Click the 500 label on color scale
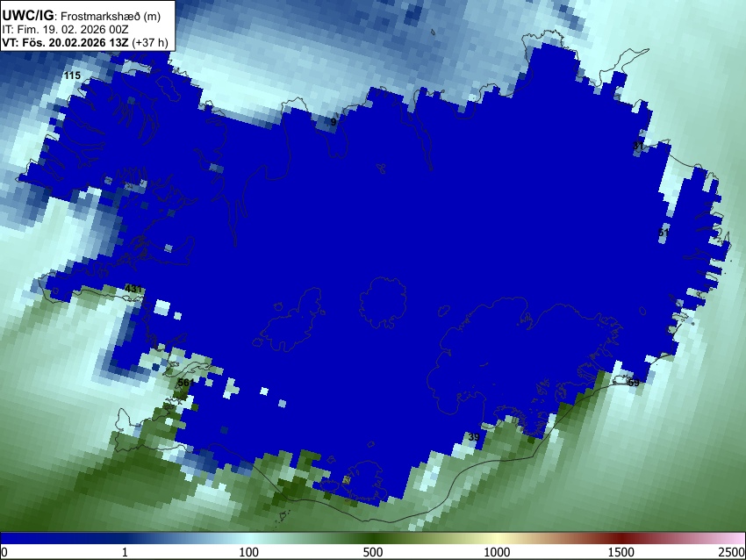746x560 pixels. (373, 552)
